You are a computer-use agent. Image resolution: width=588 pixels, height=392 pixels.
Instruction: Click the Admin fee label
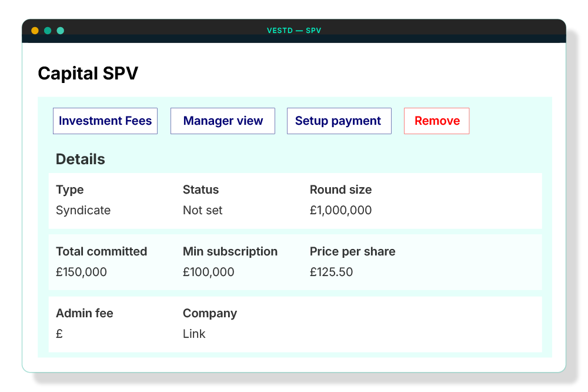84,313
